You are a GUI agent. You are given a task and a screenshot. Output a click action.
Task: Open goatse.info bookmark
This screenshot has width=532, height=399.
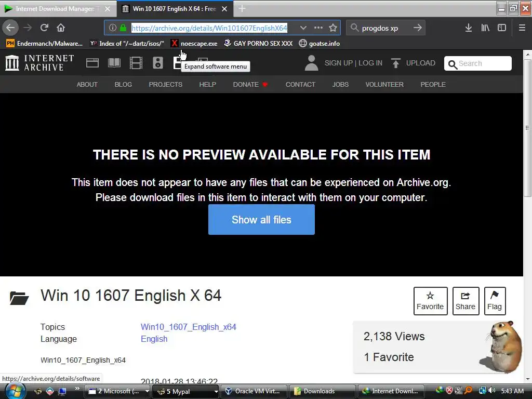(x=320, y=44)
